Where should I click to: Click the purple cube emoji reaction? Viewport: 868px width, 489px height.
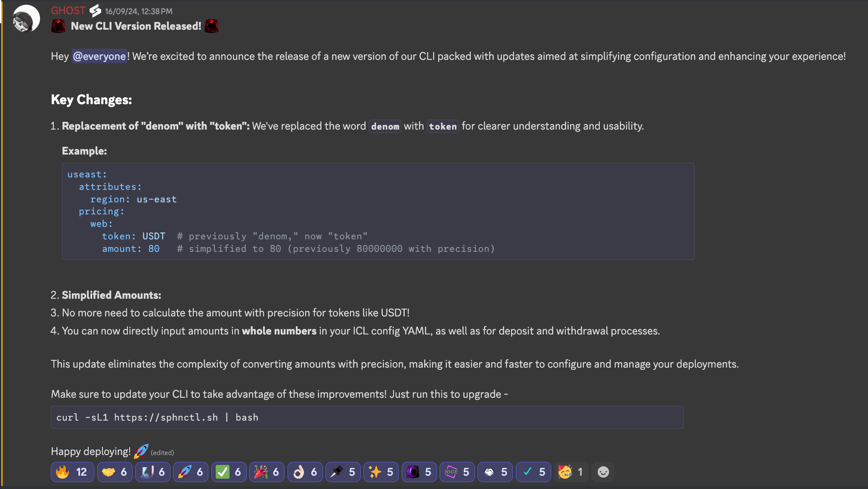click(419, 472)
